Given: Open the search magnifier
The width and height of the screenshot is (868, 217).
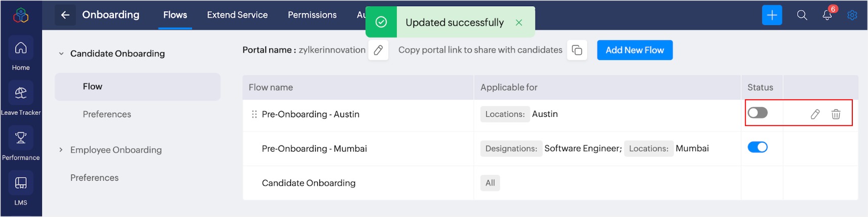Looking at the screenshot, I should coord(802,15).
